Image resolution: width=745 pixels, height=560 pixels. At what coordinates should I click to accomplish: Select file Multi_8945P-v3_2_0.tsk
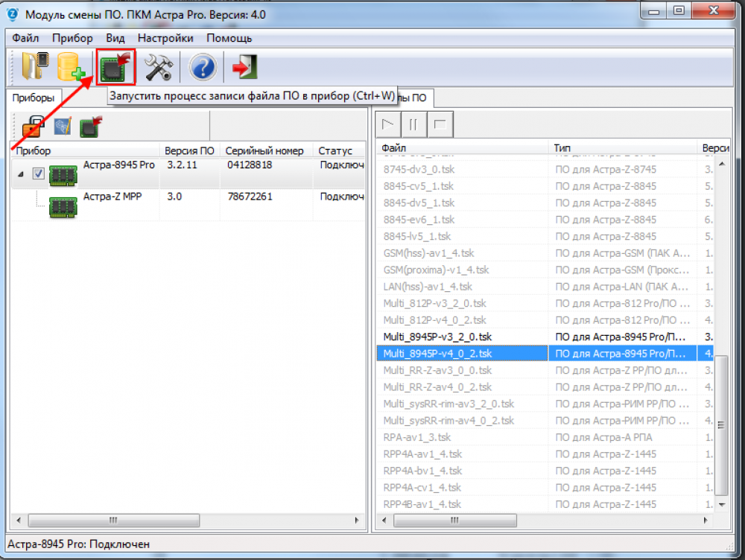click(x=437, y=337)
